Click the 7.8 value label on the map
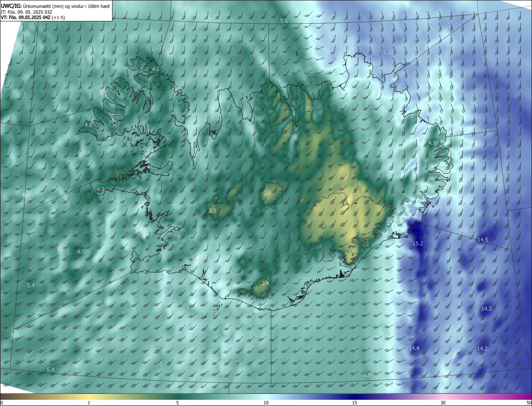 (x=294, y=137)
